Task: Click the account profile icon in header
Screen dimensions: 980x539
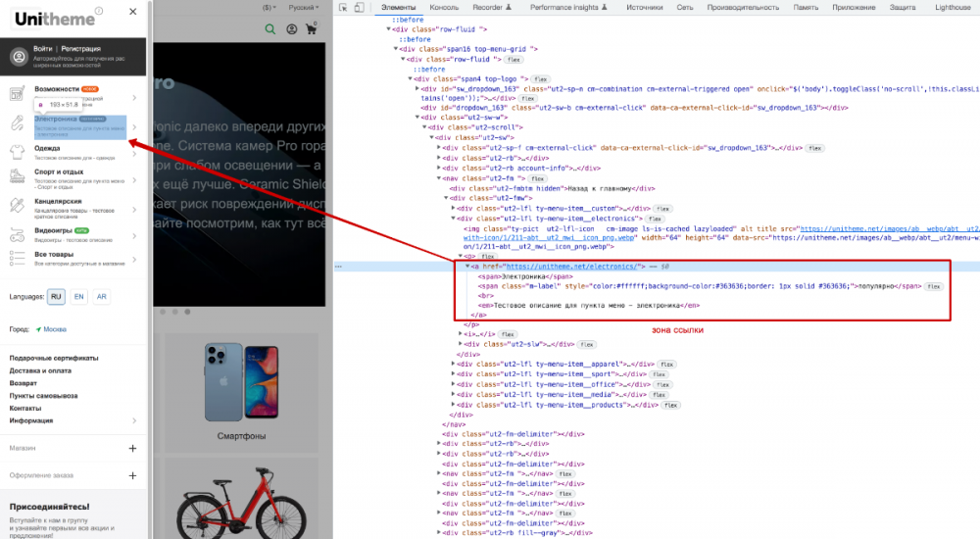Action: tap(291, 30)
